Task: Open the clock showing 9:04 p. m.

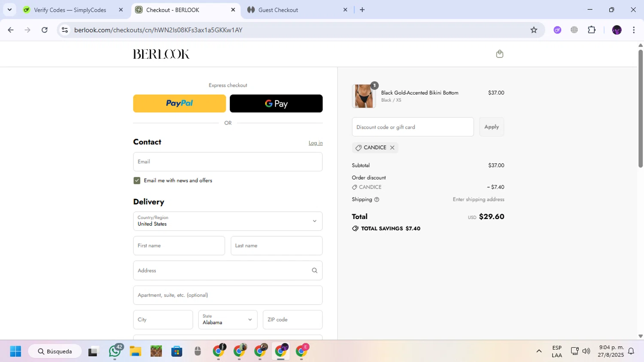Action: click(x=611, y=352)
